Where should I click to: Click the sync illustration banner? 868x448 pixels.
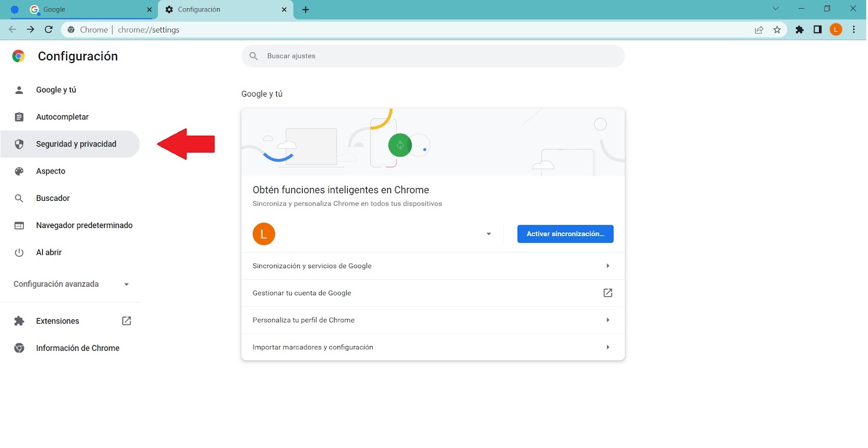click(433, 142)
